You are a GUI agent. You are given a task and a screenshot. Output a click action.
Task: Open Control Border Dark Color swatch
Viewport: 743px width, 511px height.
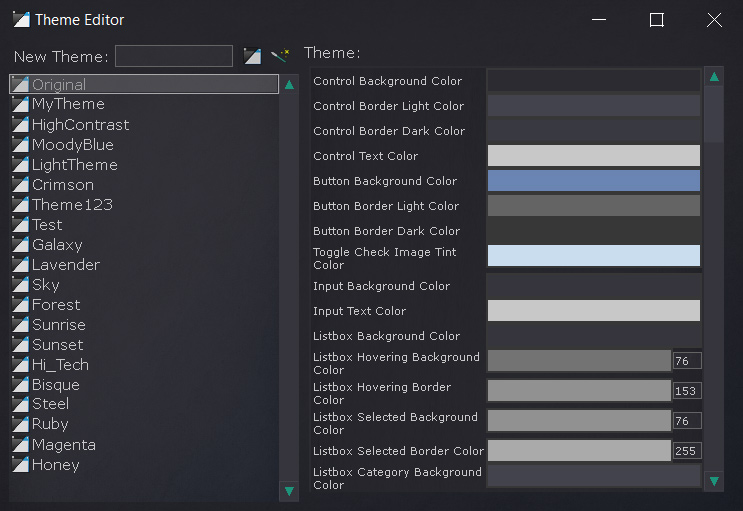click(594, 131)
